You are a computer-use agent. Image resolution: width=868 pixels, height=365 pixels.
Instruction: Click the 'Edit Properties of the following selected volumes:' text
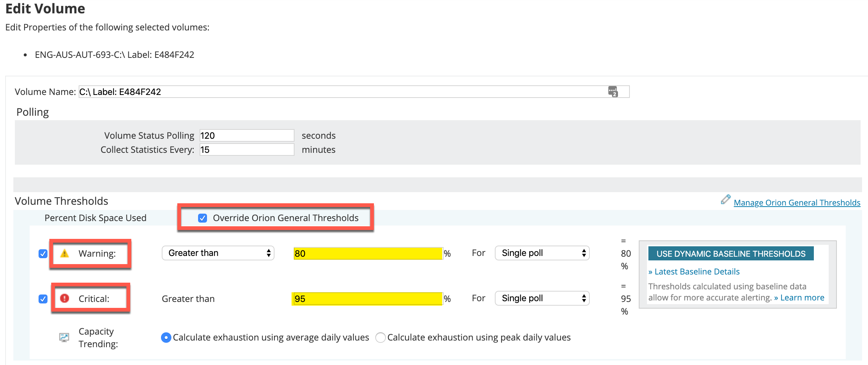107,27
